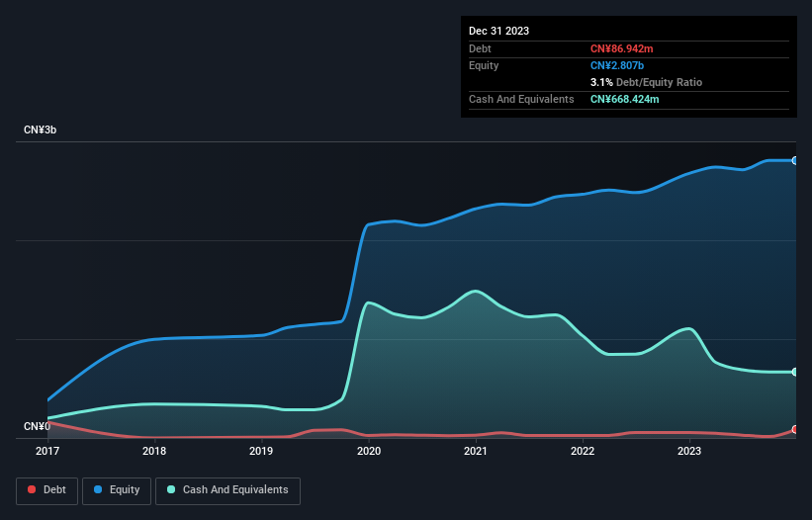Click the 2020 x-axis label
The image size is (812, 520).
click(369, 451)
